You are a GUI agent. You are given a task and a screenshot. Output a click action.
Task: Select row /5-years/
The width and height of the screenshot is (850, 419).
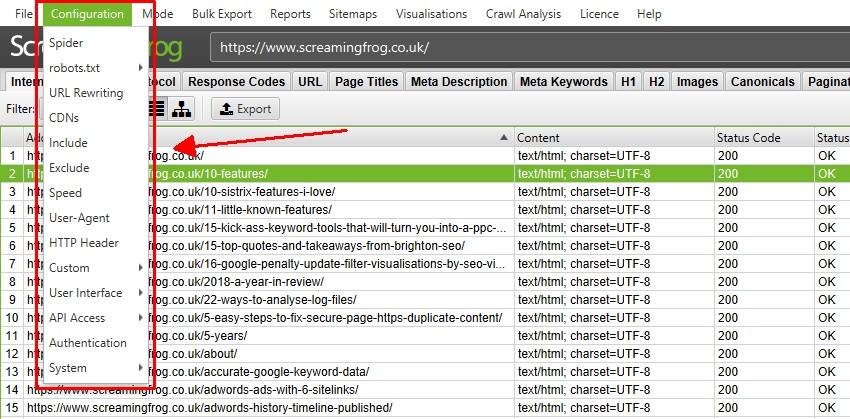[425, 336]
